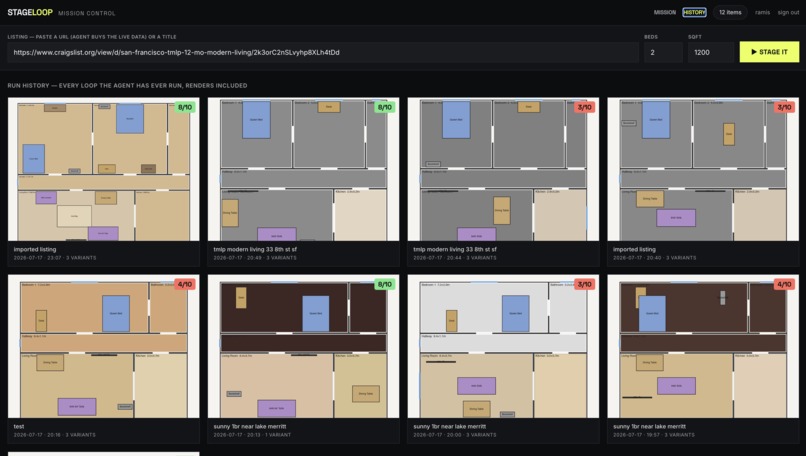Click the 'test' run title
Image resolution: width=806 pixels, height=456 pixels.
point(19,426)
